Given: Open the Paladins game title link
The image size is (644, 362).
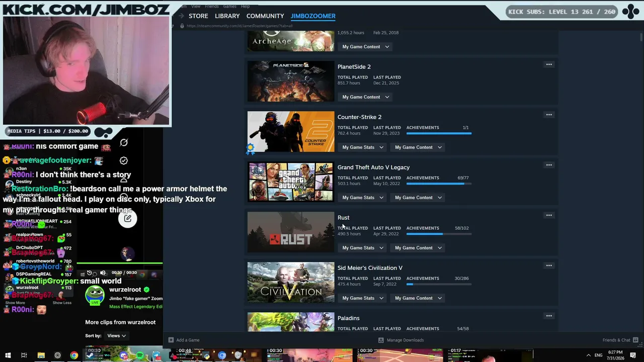Looking at the screenshot, I should (348, 318).
